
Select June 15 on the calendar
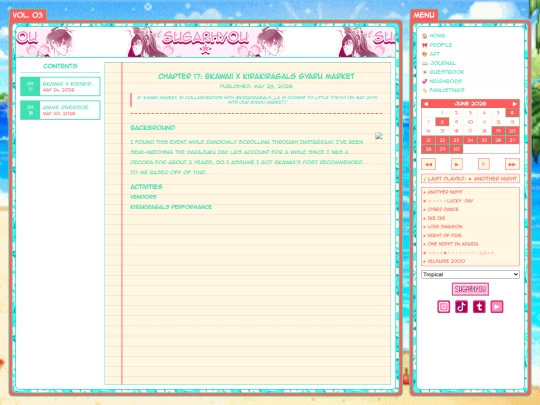tap(442, 131)
